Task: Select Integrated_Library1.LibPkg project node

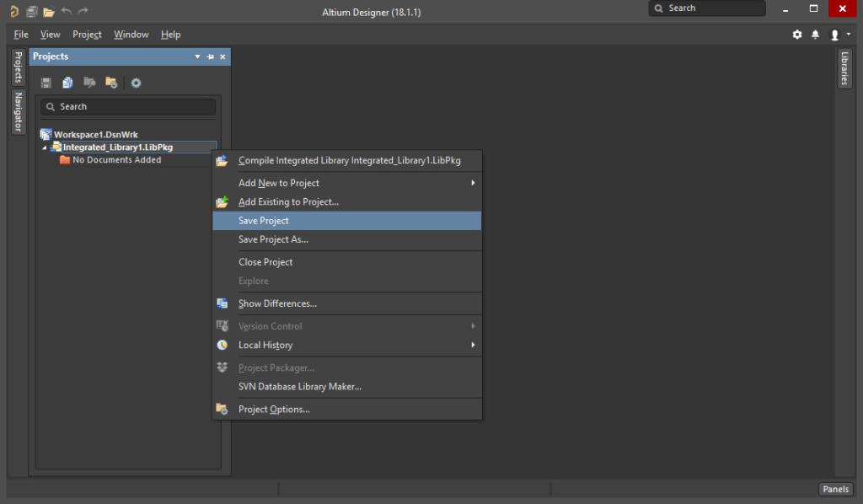Action: (x=118, y=147)
